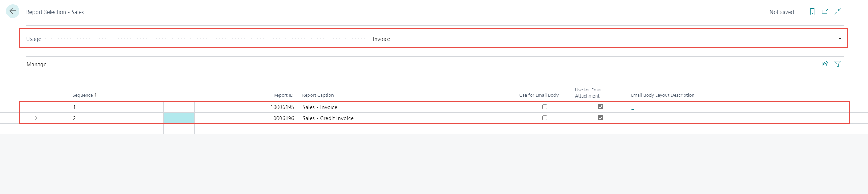This screenshot has width=868, height=194.
Task: Click the Email Body Layout Description header
Action: tap(662, 95)
